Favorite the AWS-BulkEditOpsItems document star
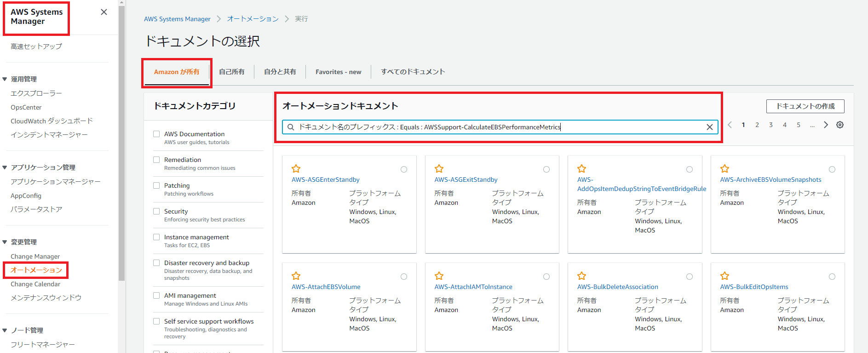 (724, 276)
